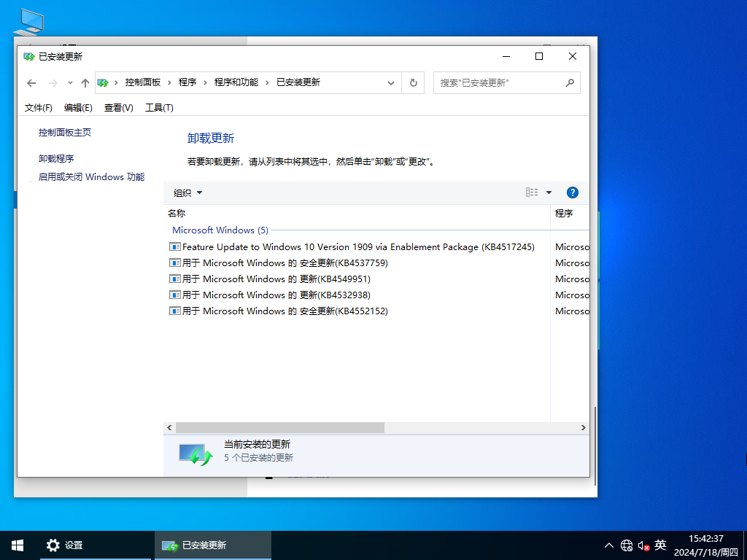Screen dimensions: 747x560
Task: Click the up arrow to parent folder
Action: 85,82
